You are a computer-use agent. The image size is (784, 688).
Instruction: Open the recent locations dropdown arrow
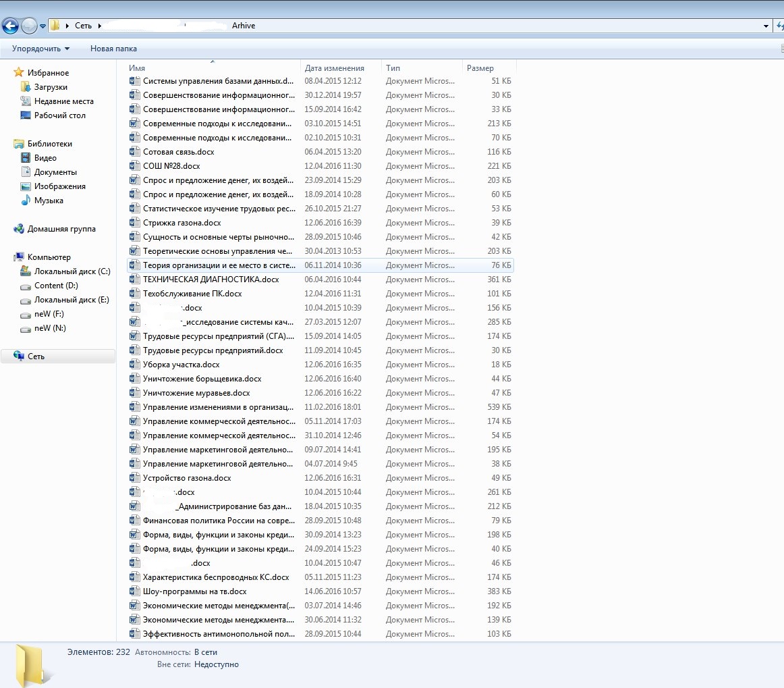[43, 26]
